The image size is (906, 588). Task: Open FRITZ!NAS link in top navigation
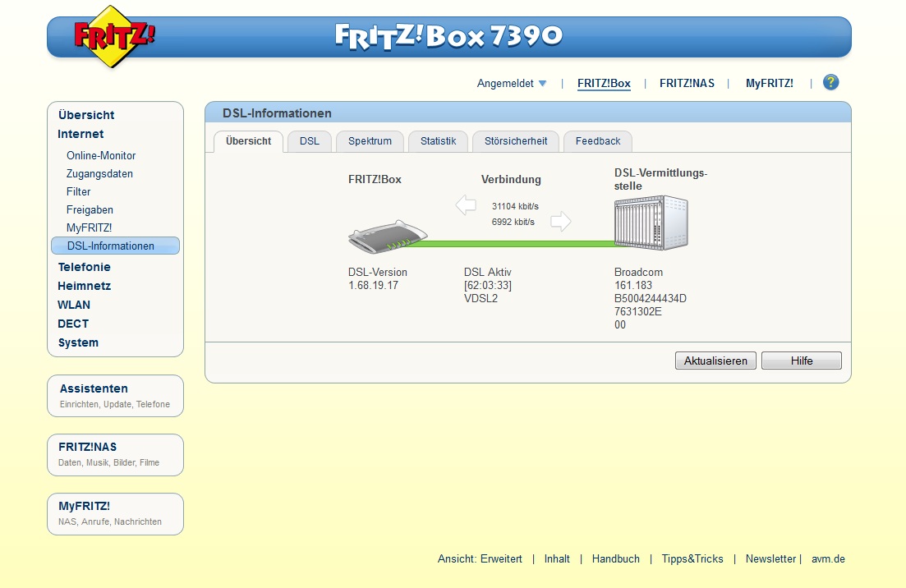click(x=687, y=83)
